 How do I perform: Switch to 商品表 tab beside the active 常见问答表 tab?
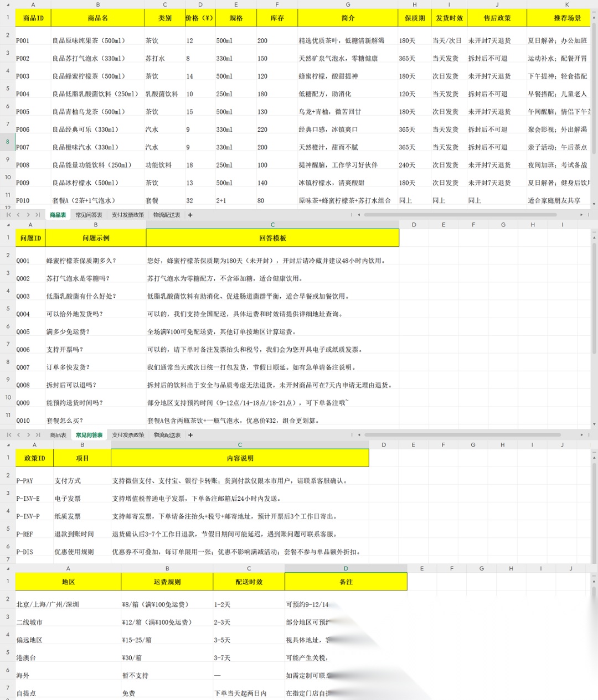click(x=58, y=435)
